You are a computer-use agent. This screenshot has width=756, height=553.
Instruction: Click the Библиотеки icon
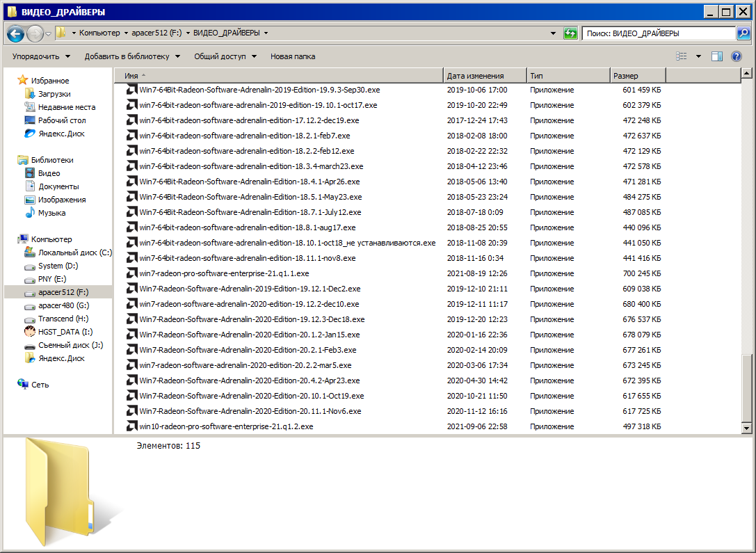[x=23, y=159]
